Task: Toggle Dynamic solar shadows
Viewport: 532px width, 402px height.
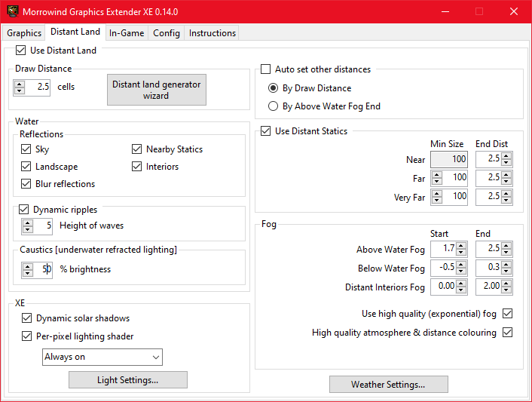Action: pos(26,318)
